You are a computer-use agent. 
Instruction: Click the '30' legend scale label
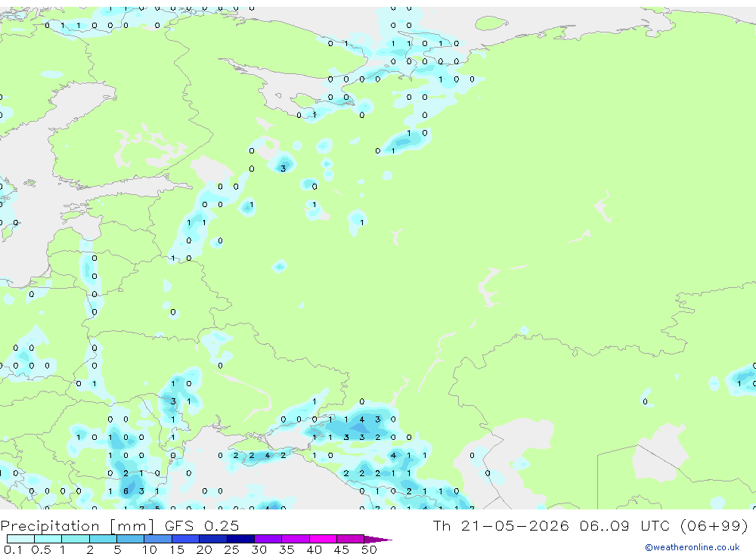(x=259, y=549)
